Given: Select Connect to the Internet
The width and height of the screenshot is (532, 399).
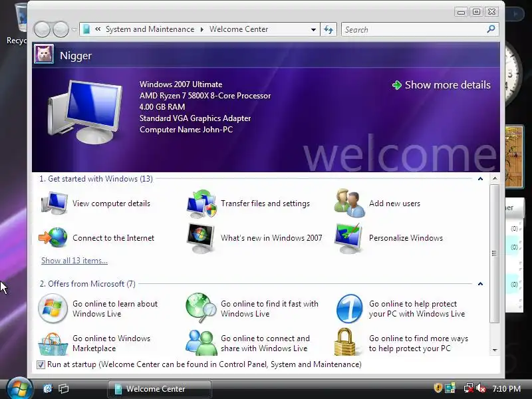Looking at the screenshot, I should [96, 238].
